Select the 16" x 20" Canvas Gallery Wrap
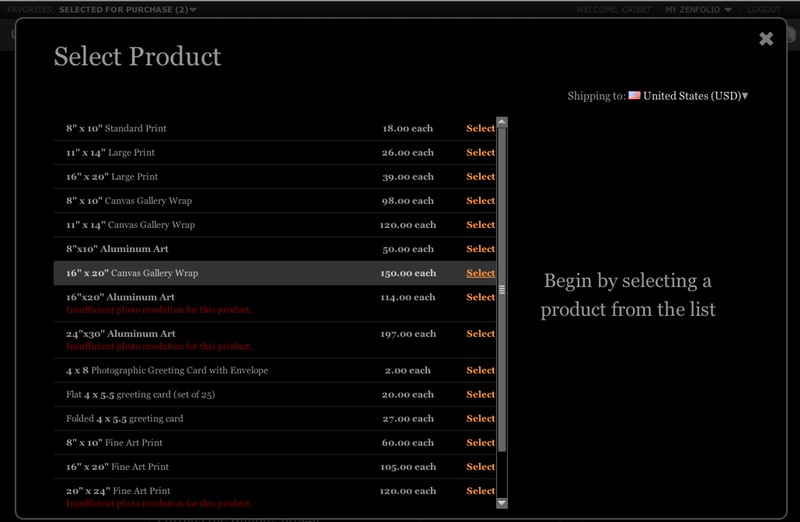The image size is (800, 522). (480, 273)
